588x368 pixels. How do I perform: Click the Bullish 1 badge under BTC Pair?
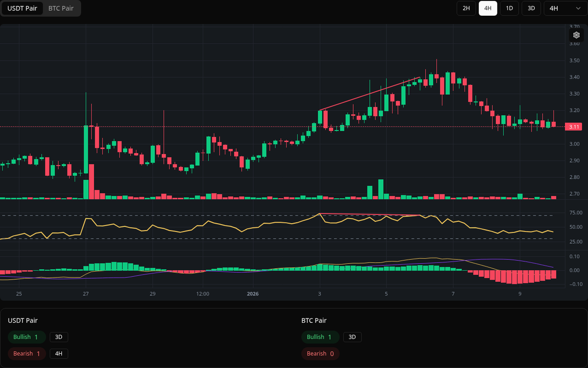pos(320,337)
